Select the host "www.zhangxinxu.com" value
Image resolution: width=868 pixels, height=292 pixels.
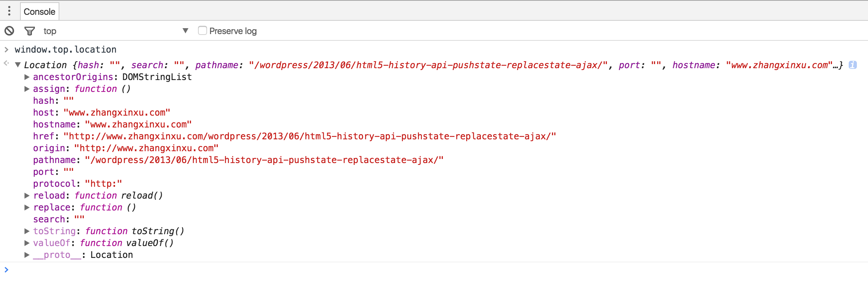point(117,113)
